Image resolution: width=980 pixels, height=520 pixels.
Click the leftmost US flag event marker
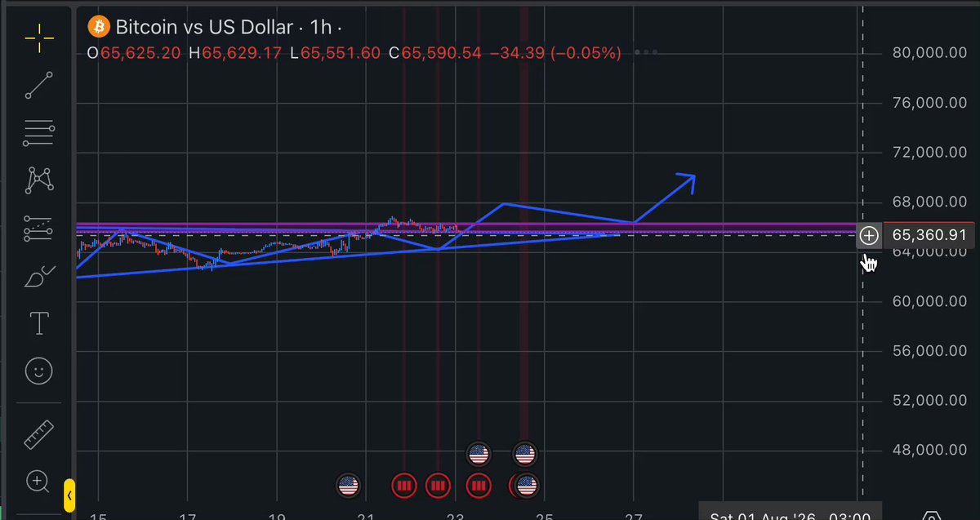pyautogui.click(x=349, y=487)
